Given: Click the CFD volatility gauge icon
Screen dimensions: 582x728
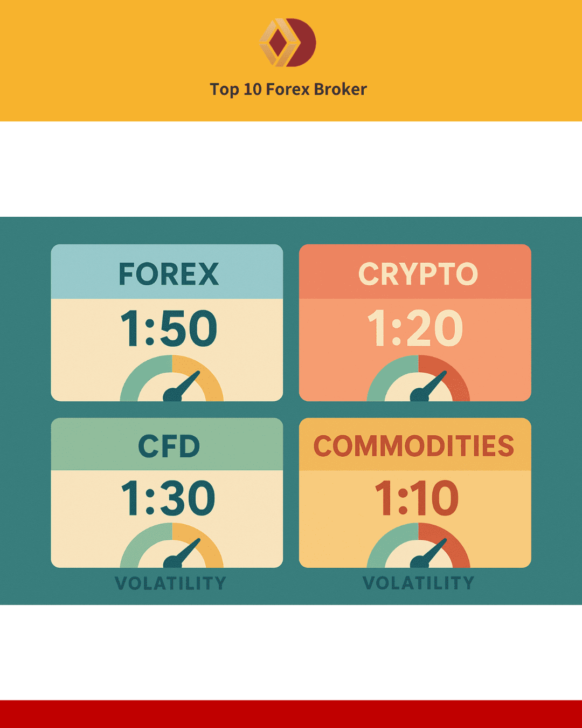Looking at the screenshot, I should (x=172, y=548).
